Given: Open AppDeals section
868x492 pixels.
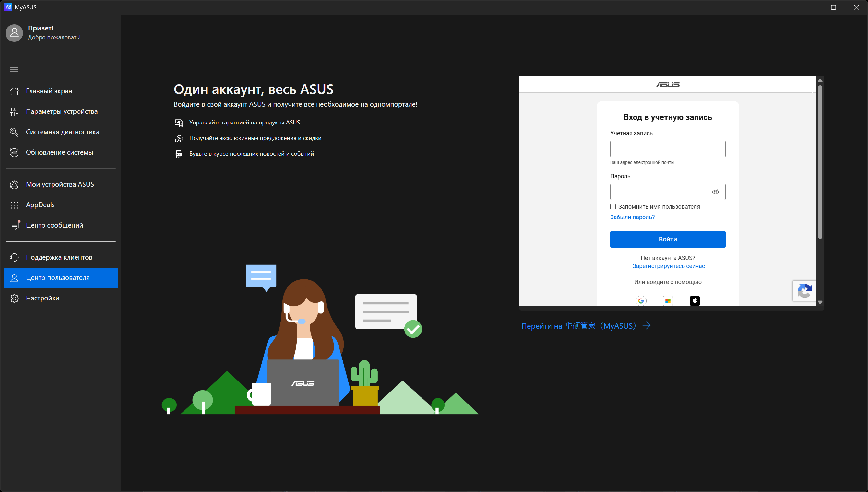Looking at the screenshot, I should 61,205.
